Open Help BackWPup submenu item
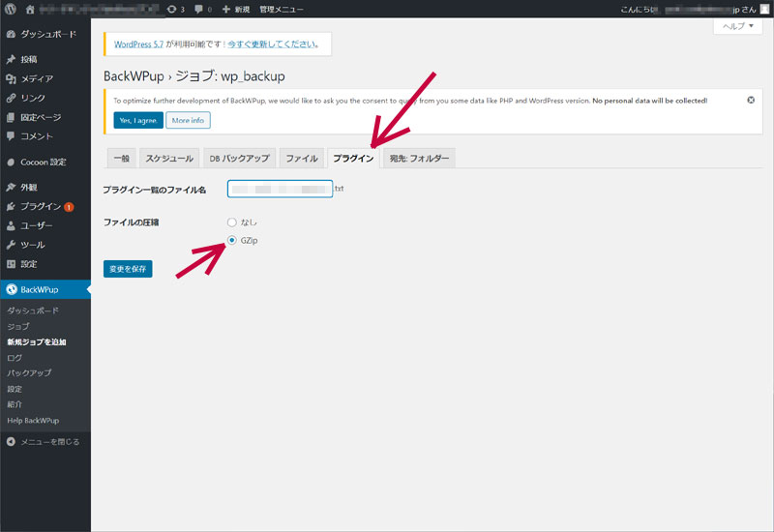Screen dimensions: 774x532 point(33,421)
